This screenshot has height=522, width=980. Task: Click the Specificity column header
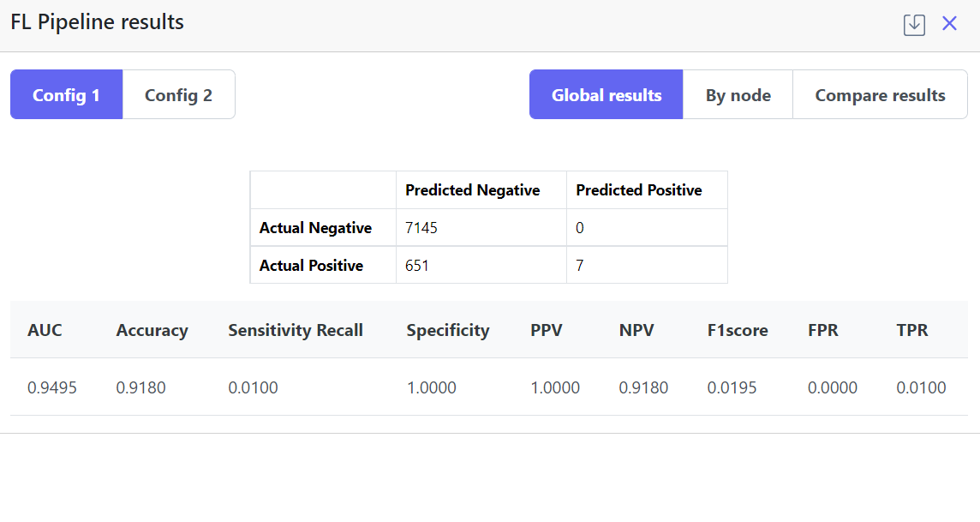pos(448,330)
